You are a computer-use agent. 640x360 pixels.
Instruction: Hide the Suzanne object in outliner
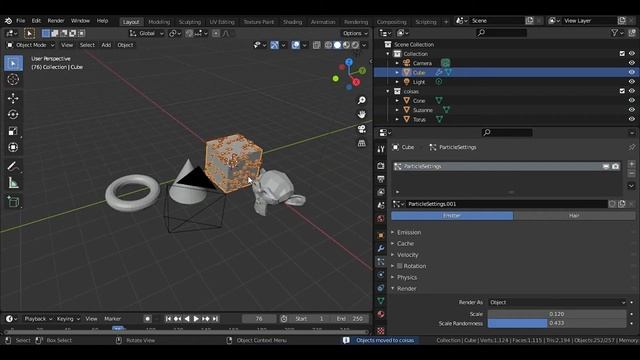click(631, 110)
